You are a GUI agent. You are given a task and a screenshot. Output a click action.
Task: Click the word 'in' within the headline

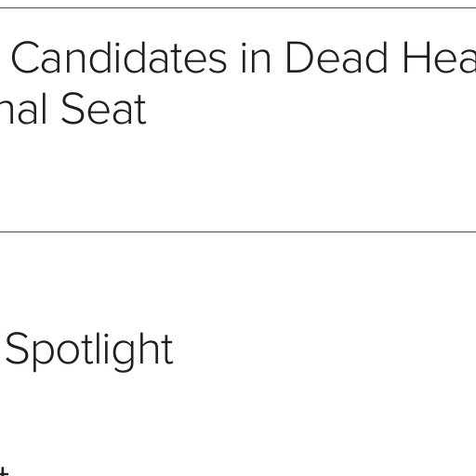[257, 58]
